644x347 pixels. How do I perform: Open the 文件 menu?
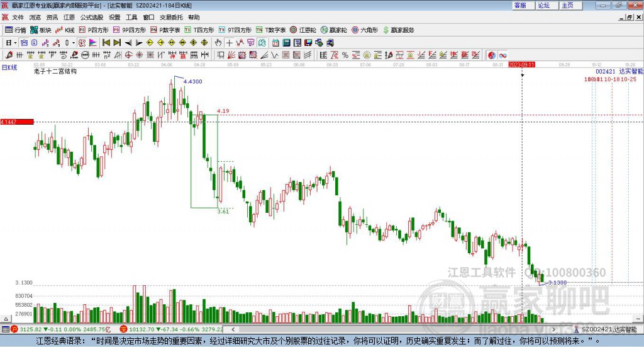coord(18,17)
